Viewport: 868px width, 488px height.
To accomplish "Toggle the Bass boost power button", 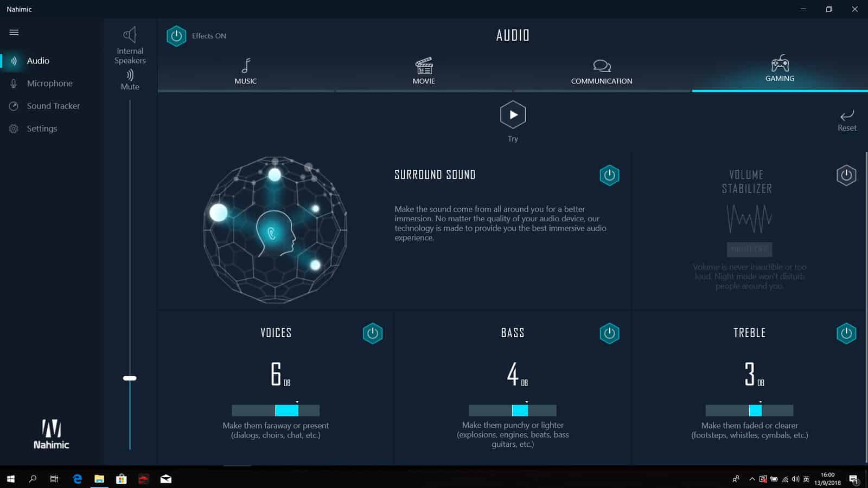I will (x=609, y=333).
